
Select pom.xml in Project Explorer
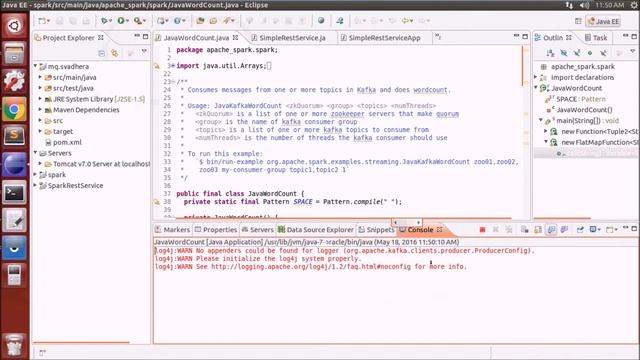coord(63,142)
